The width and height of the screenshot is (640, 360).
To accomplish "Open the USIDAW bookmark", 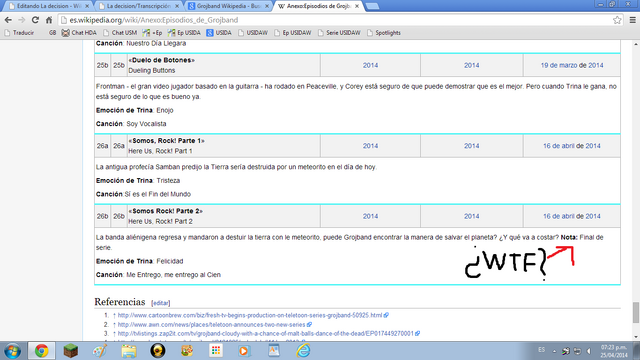I will (253, 33).
